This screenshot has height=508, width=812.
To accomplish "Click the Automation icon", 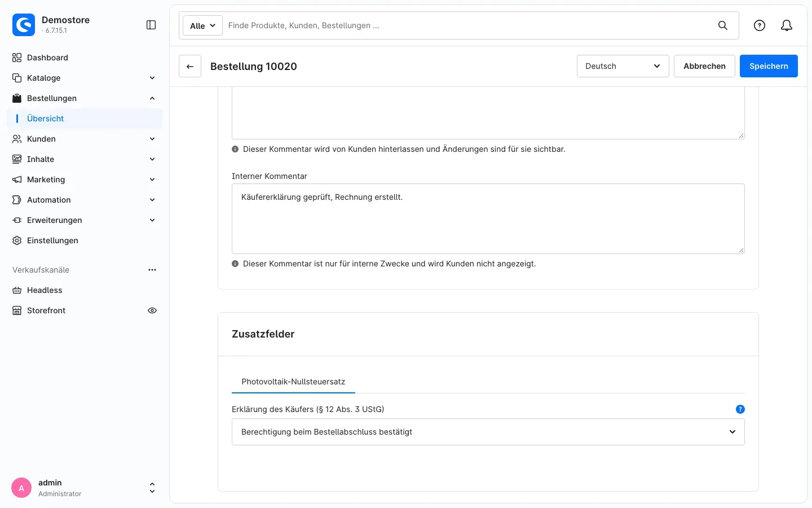I will tap(17, 200).
